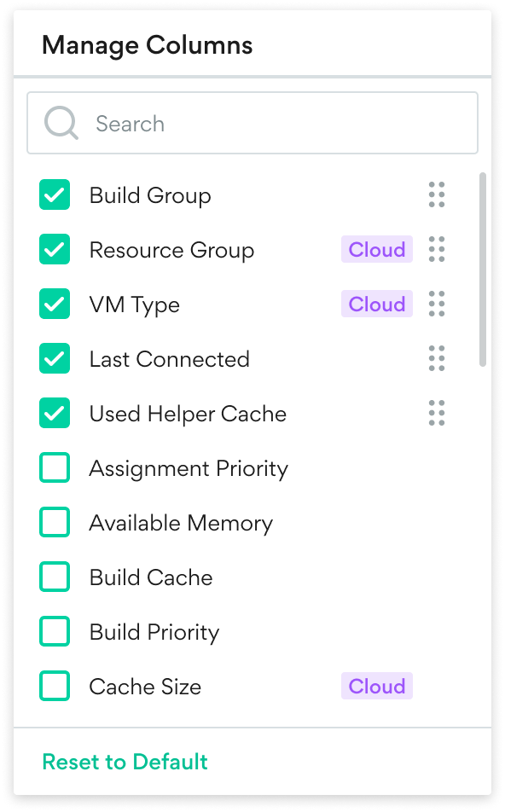Uncheck the Build Group column

55,194
